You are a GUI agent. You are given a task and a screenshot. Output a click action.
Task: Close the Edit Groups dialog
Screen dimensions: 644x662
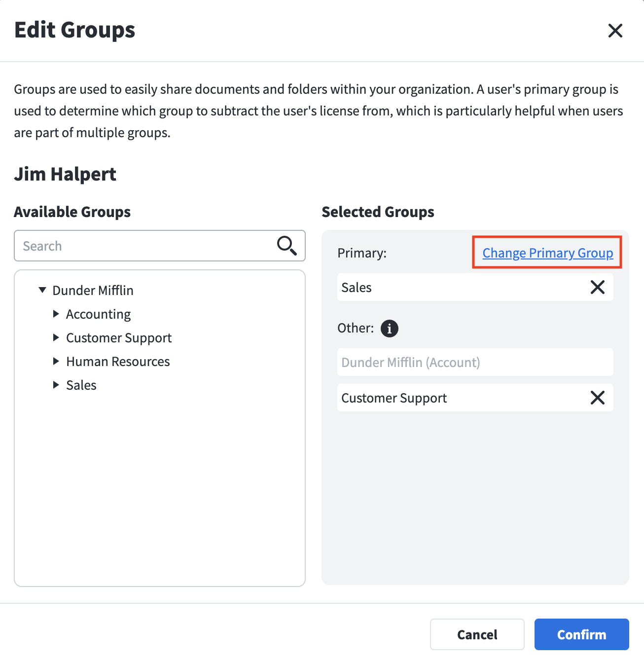(615, 31)
